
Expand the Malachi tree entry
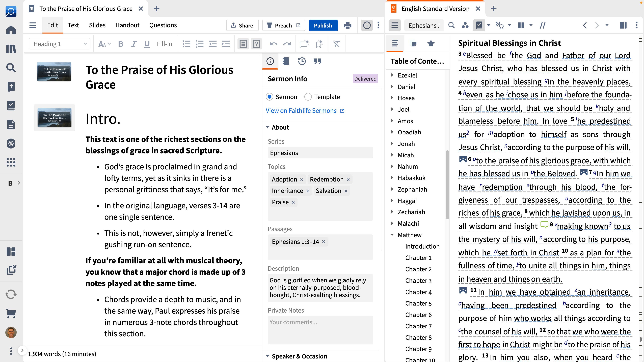click(x=392, y=223)
